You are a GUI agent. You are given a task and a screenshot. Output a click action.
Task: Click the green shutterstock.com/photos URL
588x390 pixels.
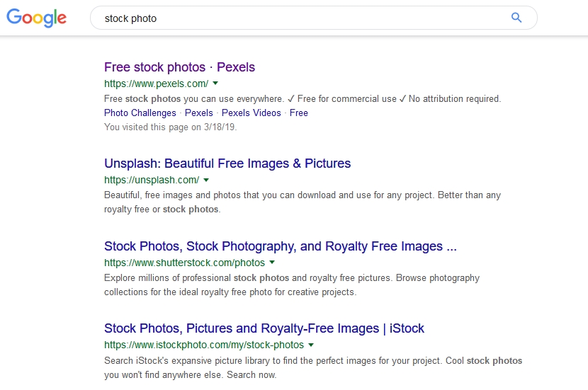[184, 263]
